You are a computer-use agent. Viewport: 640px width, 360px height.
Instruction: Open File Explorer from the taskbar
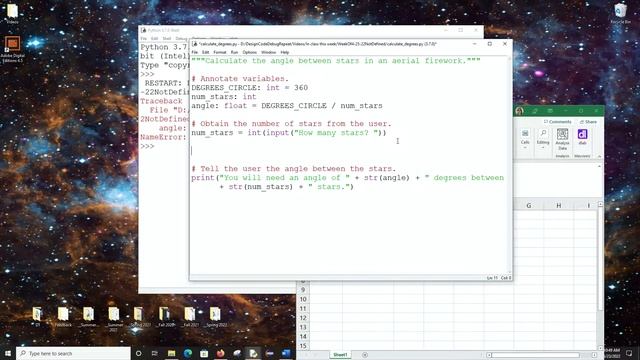point(171,353)
